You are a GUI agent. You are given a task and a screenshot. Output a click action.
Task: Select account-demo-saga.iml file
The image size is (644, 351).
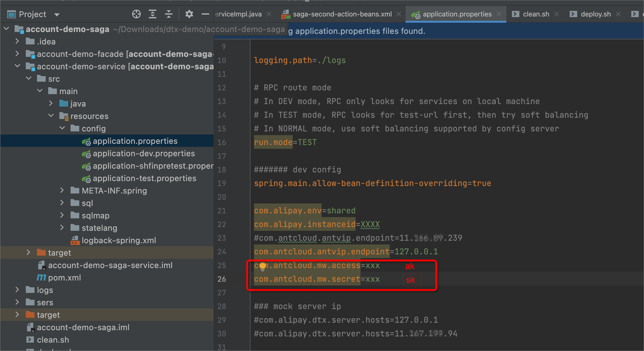[107, 327]
